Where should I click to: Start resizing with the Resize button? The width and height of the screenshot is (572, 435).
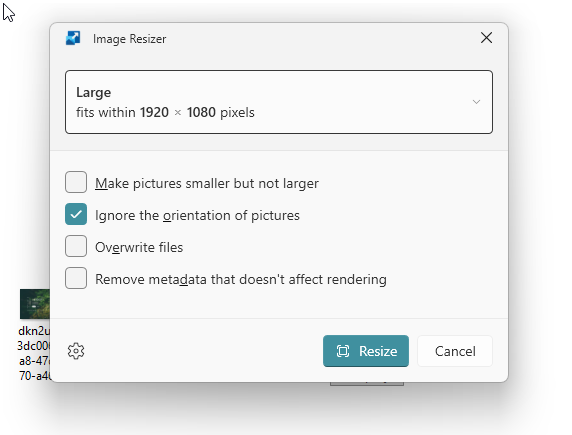366,351
